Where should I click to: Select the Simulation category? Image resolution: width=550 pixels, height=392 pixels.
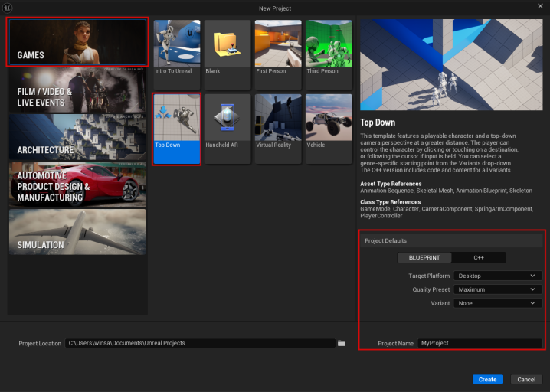click(x=77, y=232)
